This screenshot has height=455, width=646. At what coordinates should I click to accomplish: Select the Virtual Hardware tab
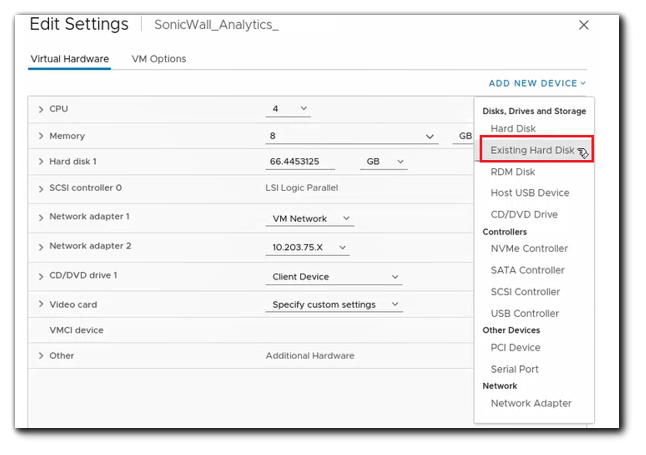(69, 59)
